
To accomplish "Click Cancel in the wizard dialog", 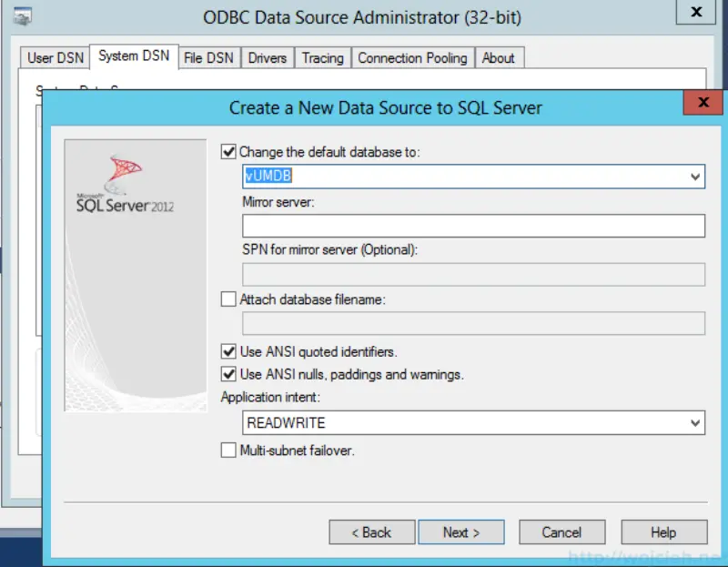I will pos(561,532).
